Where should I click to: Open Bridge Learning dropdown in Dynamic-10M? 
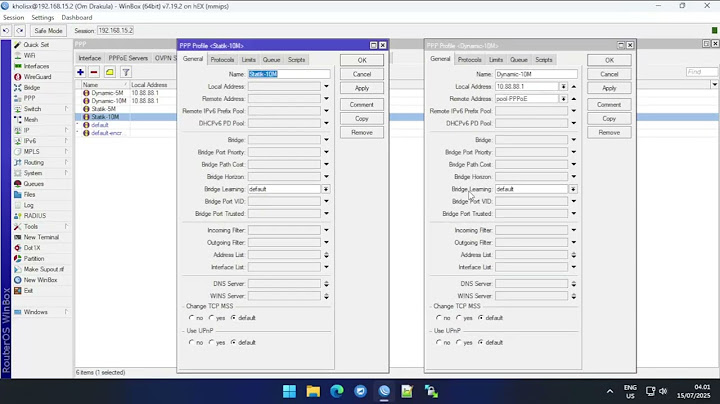click(x=573, y=189)
